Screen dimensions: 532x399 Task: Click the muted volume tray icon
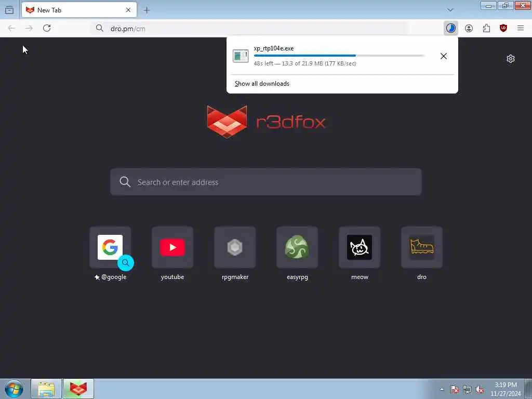coord(480,389)
